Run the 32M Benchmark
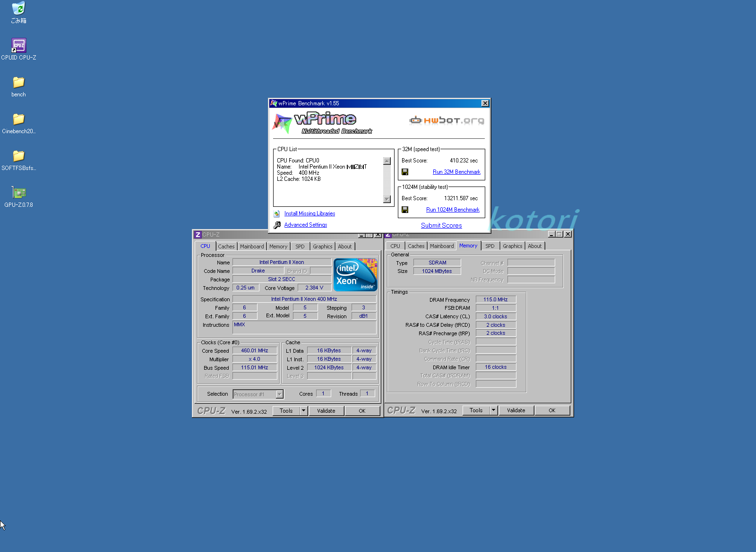 pyautogui.click(x=456, y=172)
